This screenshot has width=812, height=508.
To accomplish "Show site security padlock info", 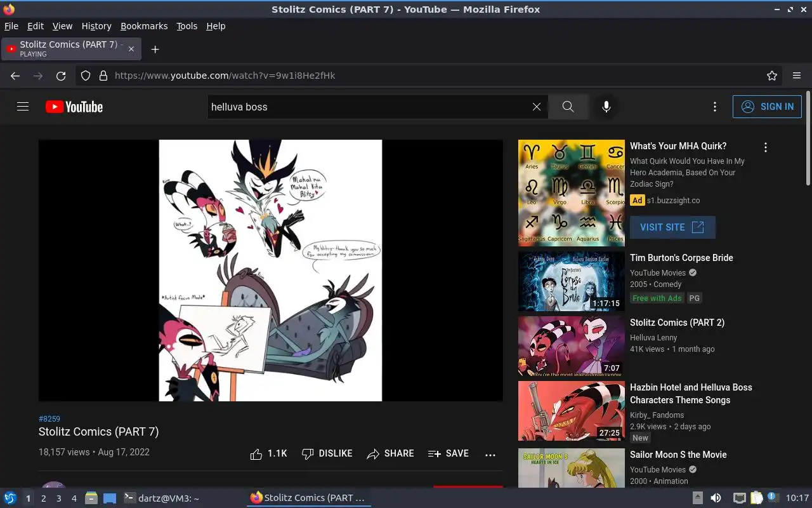I will [103, 76].
